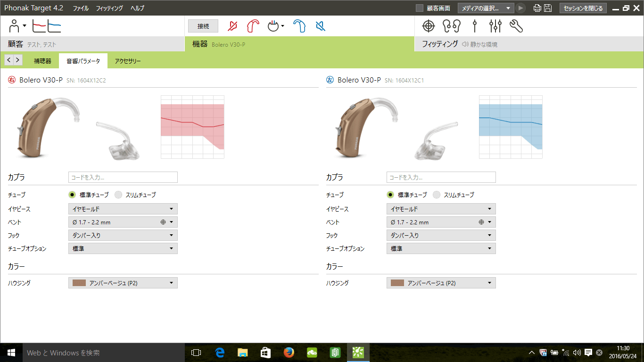The width and height of the screenshot is (644, 362).
Task: Open the ヘルプ menu
Action: click(x=137, y=8)
